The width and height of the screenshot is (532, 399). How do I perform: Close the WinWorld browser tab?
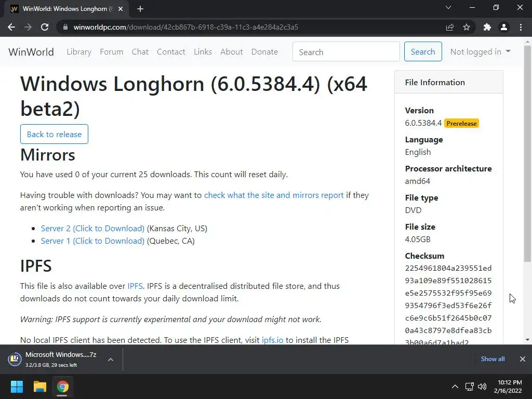pos(121,9)
